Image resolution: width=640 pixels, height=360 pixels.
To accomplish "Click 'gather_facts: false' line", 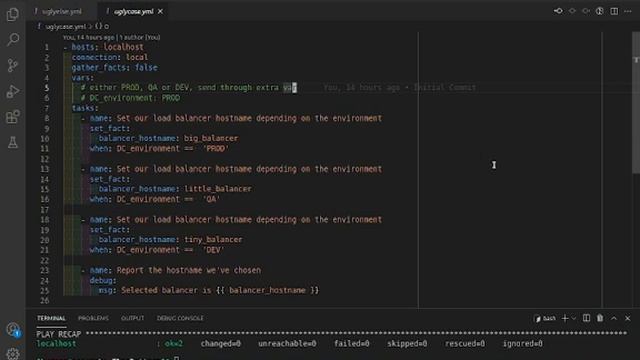I will 114,67.
